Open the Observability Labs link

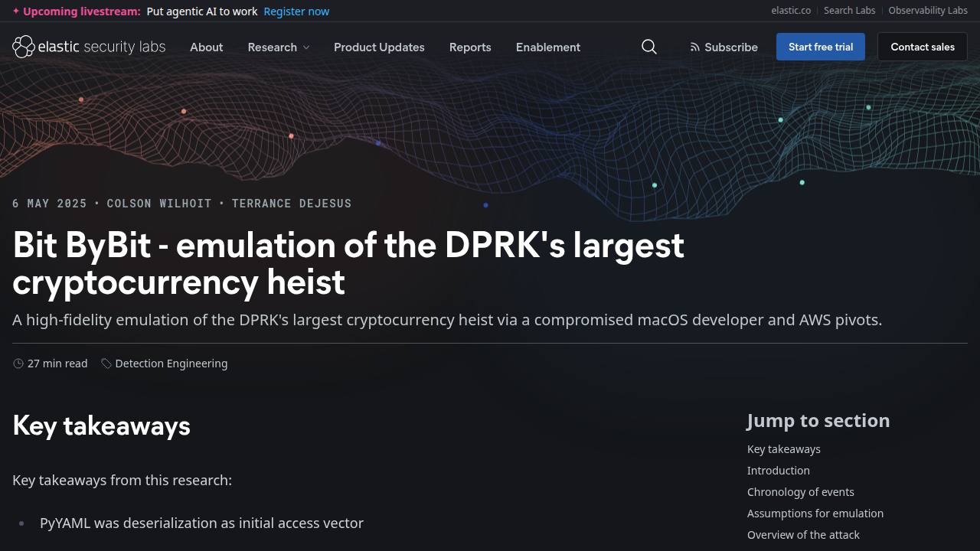[x=928, y=11]
